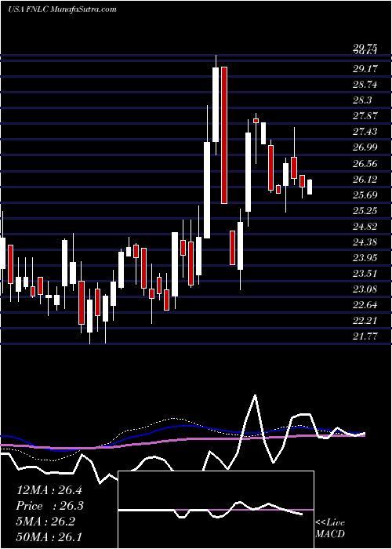Select the 29.17 price axis label
Viewport: 392px width, 549px height.
coord(365,69)
